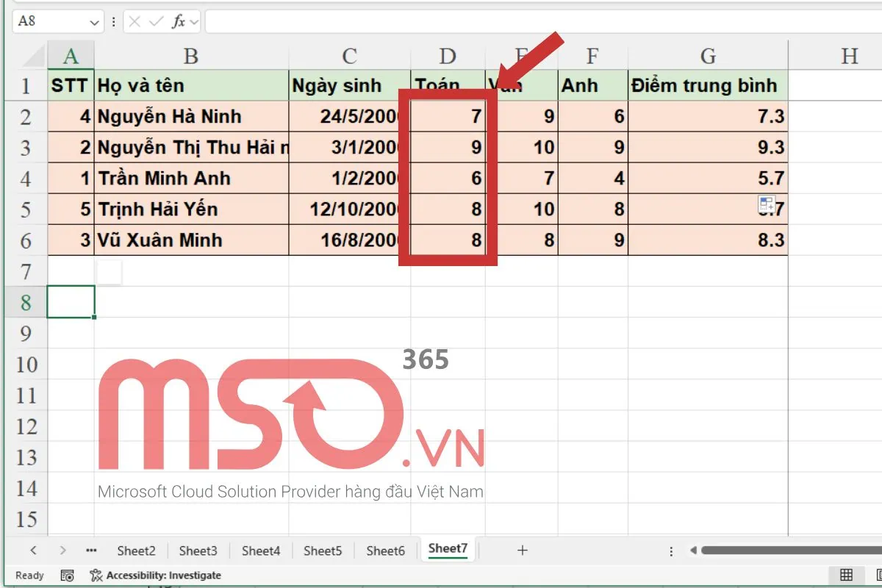
Task: Click the formula bar resize dots handle
Action: point(113,22)
